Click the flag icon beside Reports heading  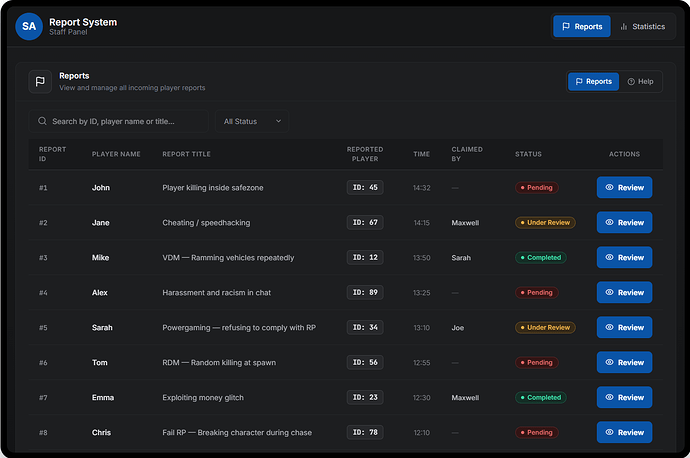point(40,82)
